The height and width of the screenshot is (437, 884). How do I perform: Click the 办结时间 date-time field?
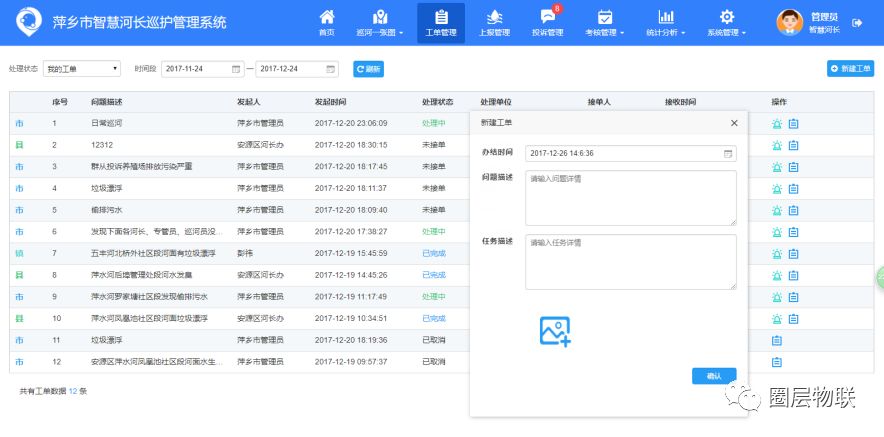point(631,153)
